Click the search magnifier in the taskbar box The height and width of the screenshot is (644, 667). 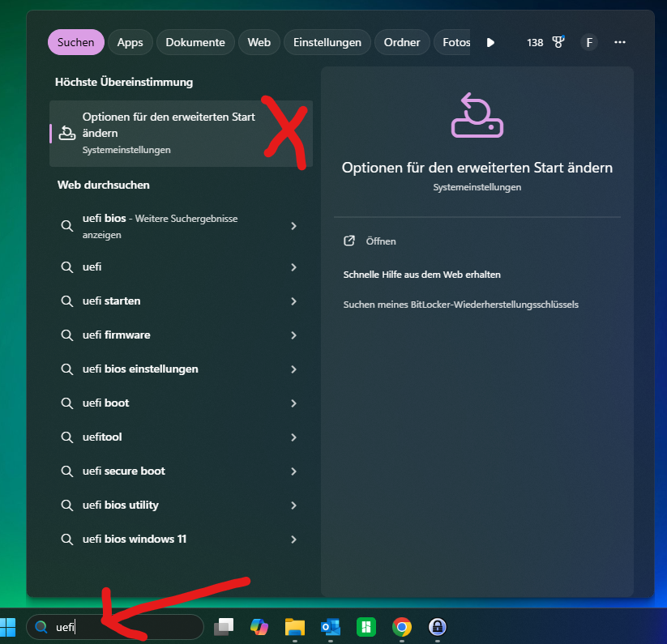click(41, 627)
